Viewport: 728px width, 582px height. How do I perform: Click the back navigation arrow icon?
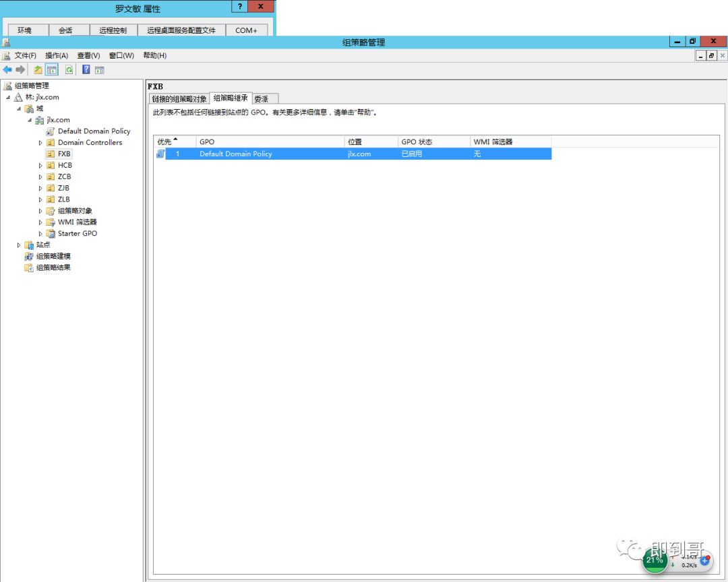tap(7, 69)
